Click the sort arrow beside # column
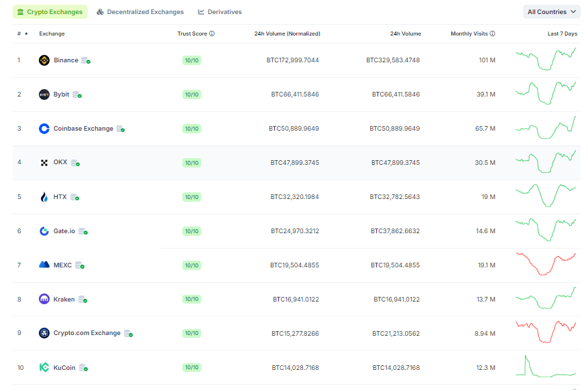This screenshot has width=588, height=390. tap(26, 34)
